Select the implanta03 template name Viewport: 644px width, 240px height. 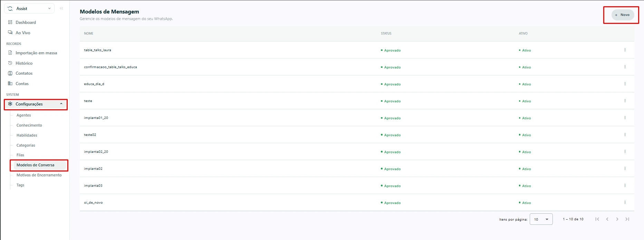[x=93, y=186]
